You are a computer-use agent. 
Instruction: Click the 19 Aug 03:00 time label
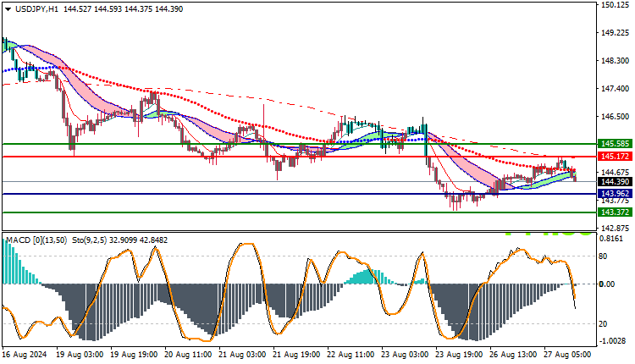pyautogui.click(x=80, y=355)
